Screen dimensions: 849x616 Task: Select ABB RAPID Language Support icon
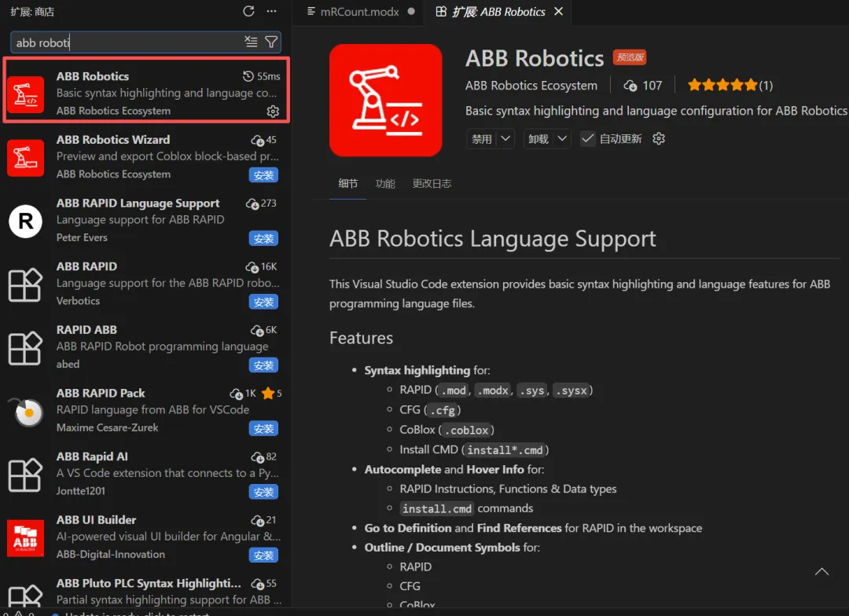[x=25, y=221]
